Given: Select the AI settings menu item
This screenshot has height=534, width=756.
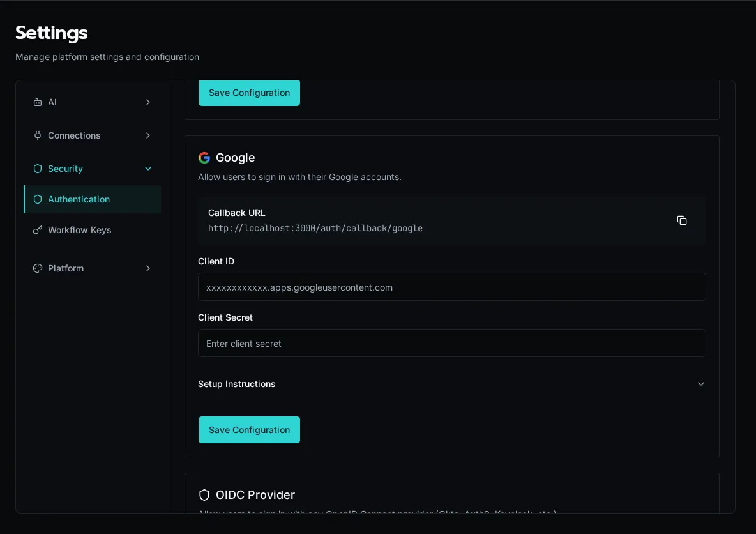Looking at the screenshot, I should tap(93, 102).
